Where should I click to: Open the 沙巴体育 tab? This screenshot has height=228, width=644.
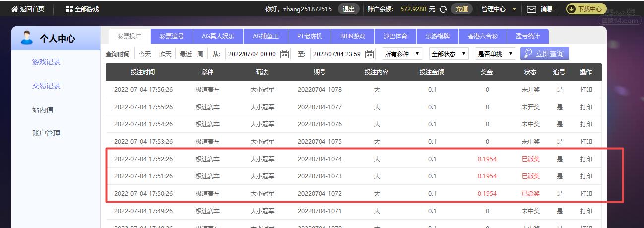[x=395, y=36]
